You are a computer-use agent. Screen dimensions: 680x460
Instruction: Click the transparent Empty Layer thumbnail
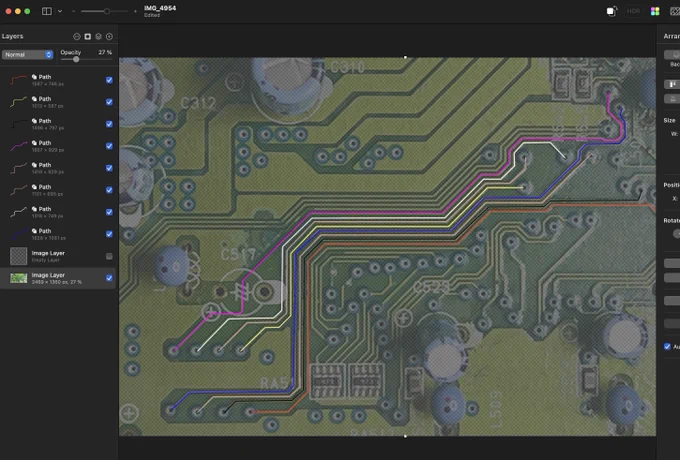18,256
